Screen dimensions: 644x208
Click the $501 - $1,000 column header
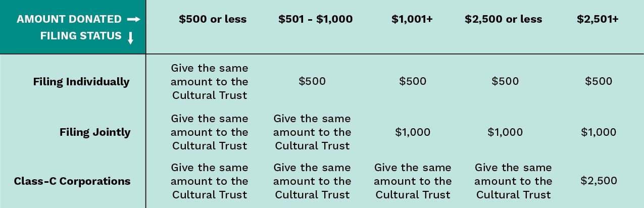(x=316, y=20)
